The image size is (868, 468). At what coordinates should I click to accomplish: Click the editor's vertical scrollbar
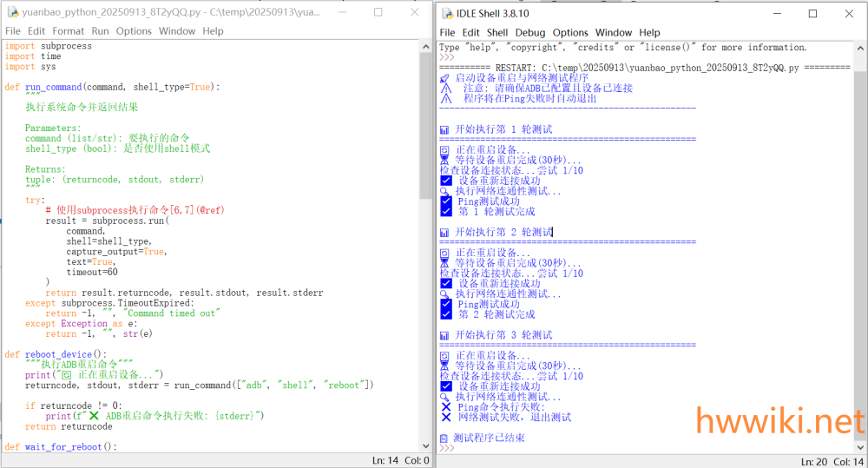coord(425,130)
